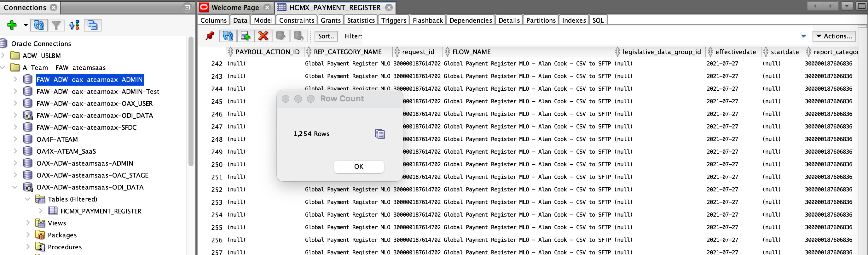Click the rollback changes icon
Viewport: 868px width, 255px height.
pos(298,36)
